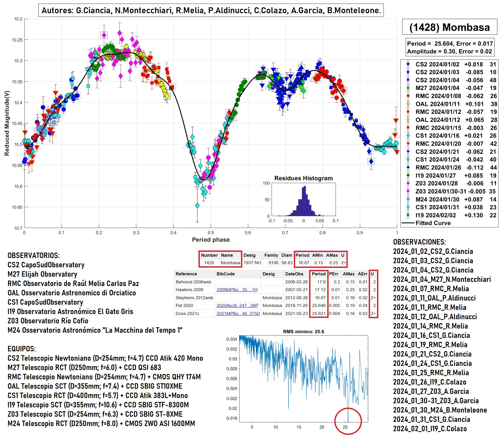Screen dimensions: 504x439
Task: Click the red triangle marker beside RMC 2024/01/20
Action: click(408, 144)
